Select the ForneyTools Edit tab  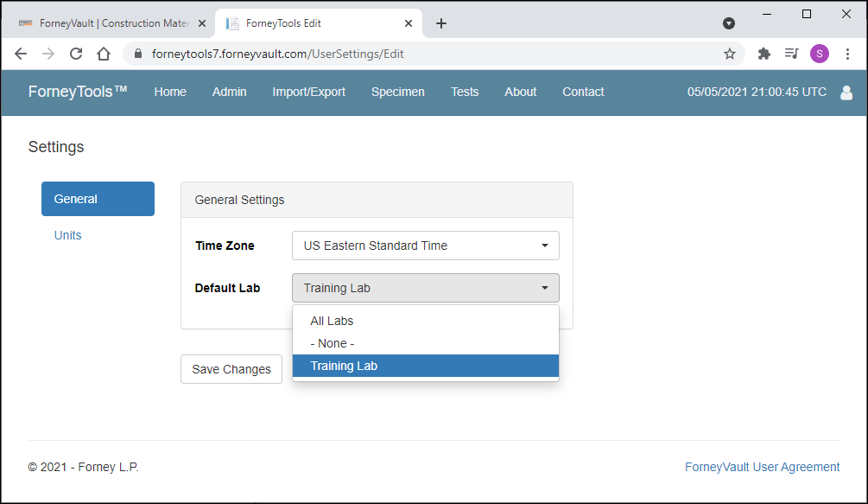319,23
